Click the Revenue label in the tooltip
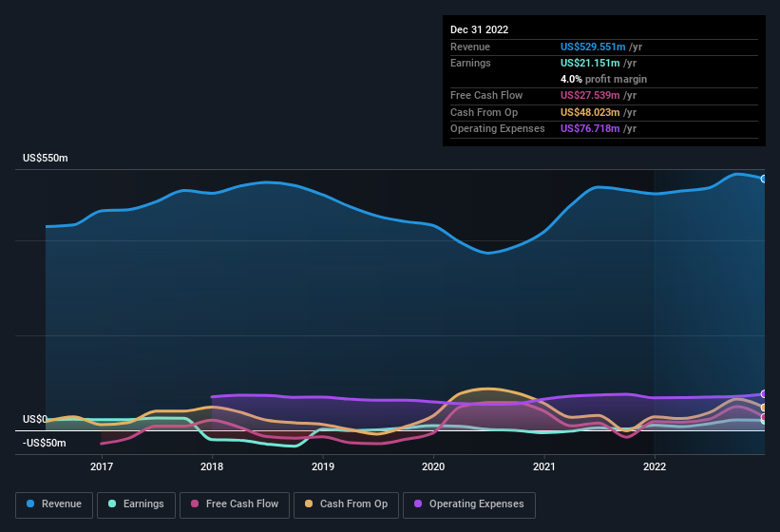The image size is (780, 532). point(470,47)
